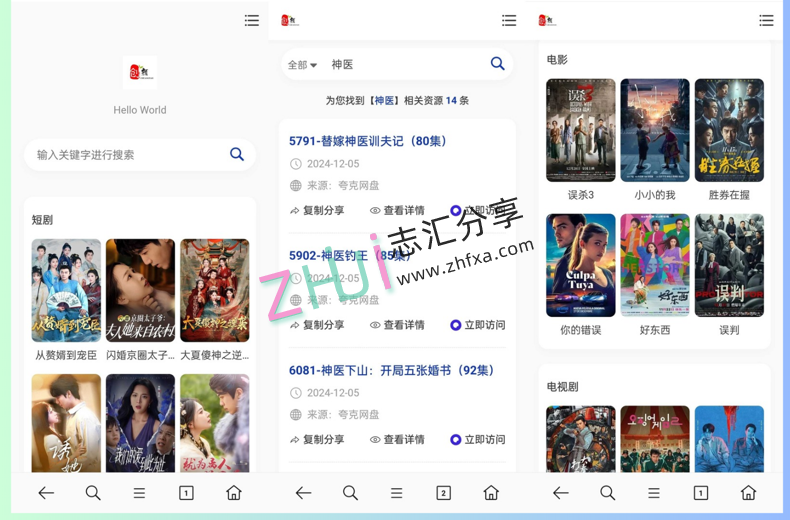Open the 误杀3 movie poster
Screen dimensions: 790x520
[x=580, y=130]
